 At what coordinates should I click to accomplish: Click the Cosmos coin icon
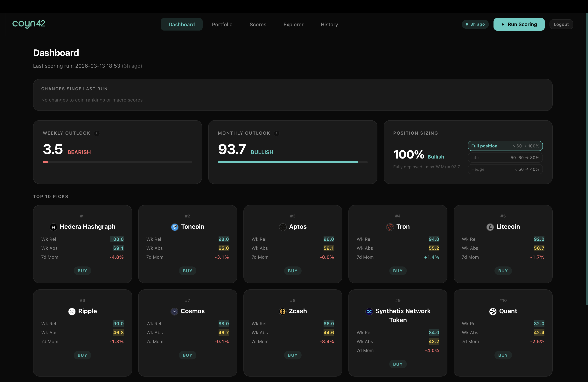(174, 311)
